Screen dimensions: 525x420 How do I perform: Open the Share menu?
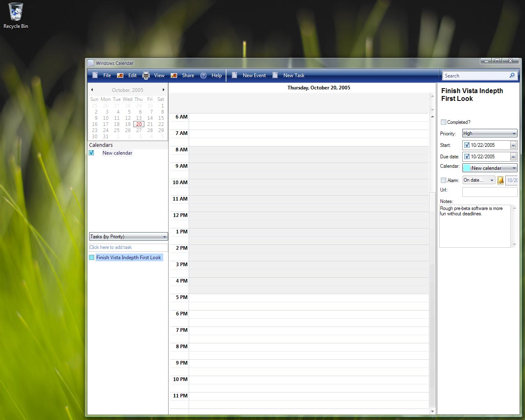[x=188, y=75]
